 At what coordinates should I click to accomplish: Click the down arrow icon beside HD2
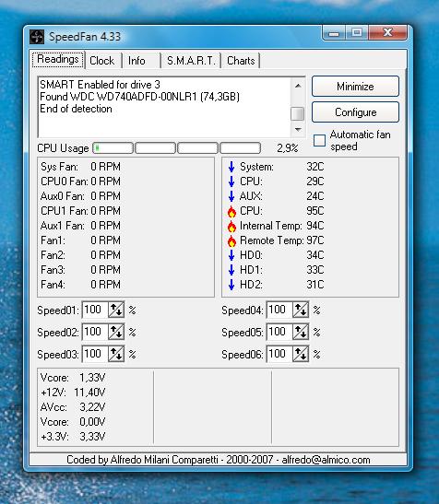point(231,285)
